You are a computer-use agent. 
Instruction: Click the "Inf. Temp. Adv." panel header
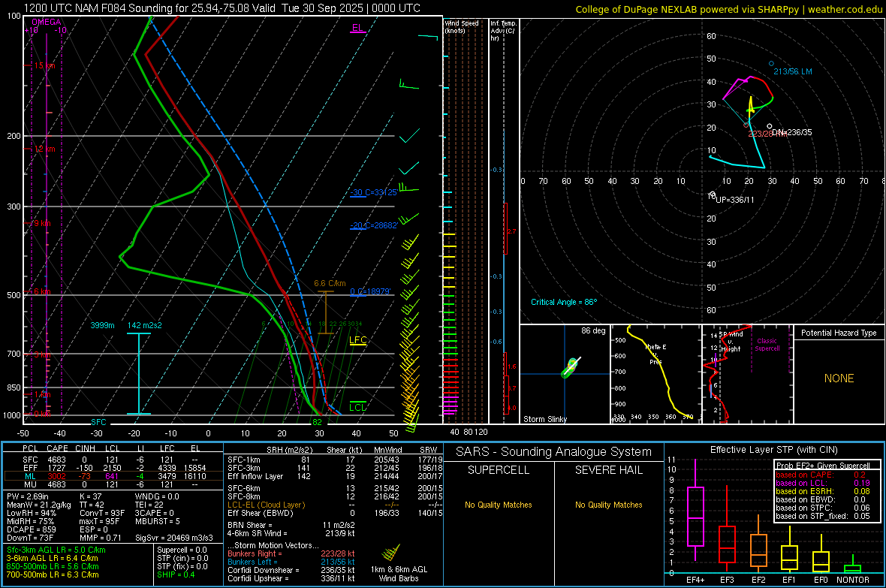pos(503,31)
